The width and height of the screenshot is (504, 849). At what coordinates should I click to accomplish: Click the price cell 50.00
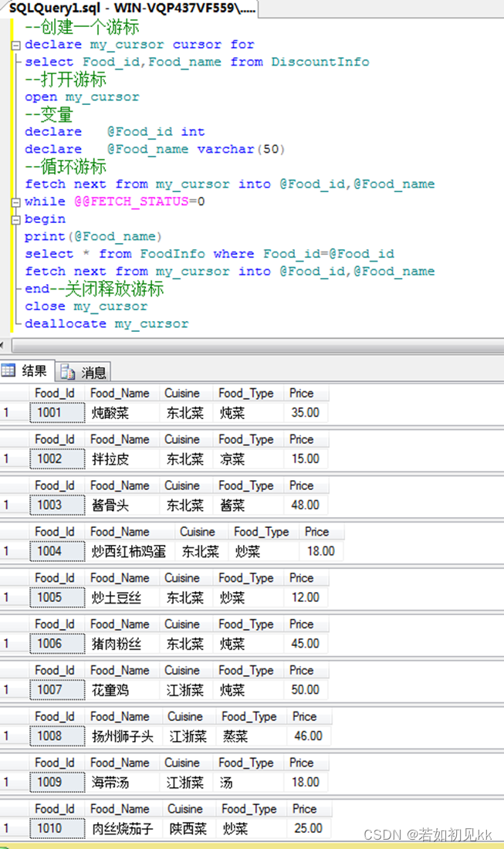tap(306, 690)
